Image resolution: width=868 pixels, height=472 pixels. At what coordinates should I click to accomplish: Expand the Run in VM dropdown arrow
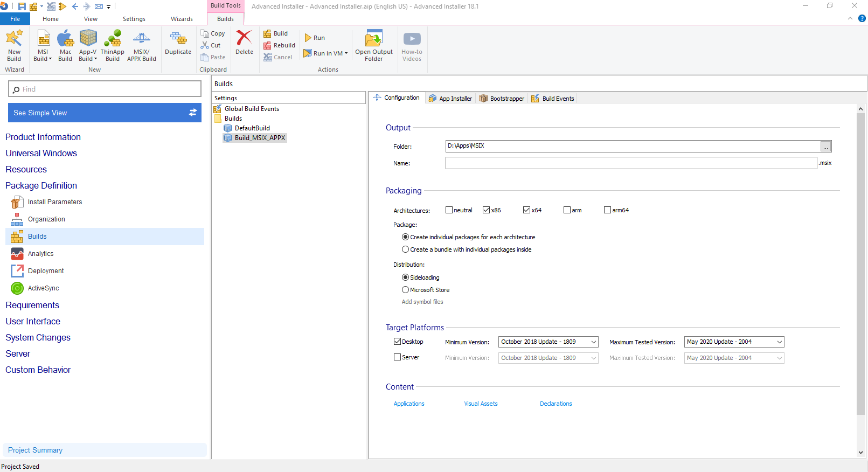pyautogui.click(x=346, y=53)
